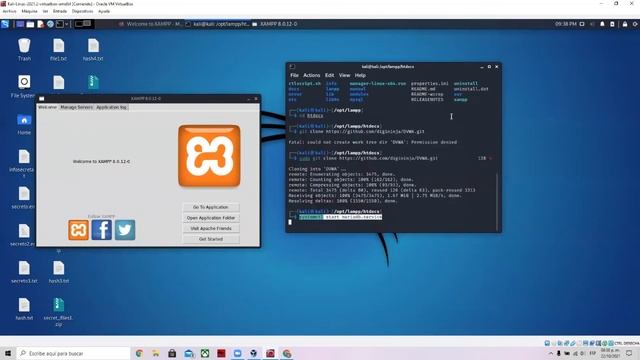This screenshot has height=360, width=640.
Task: Open Chrome from the Windows taskbar
Action: [x=139, y=353]
